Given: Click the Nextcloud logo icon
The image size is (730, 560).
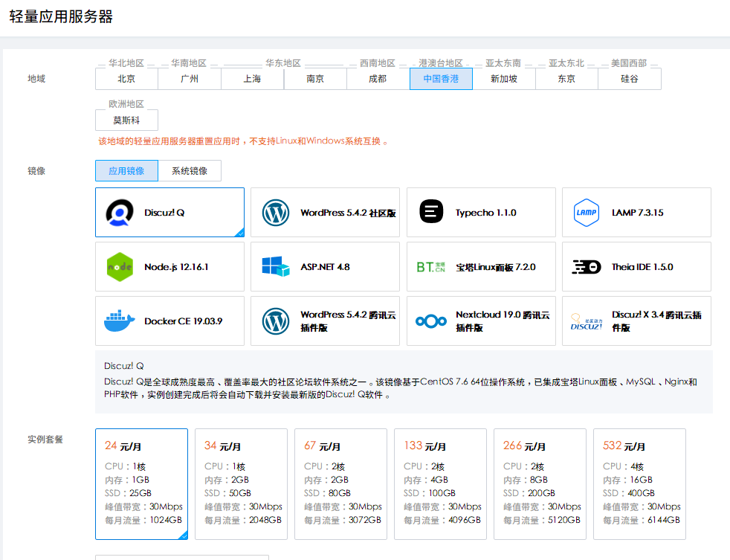Looking at the screenshot, I should point(431,321).
